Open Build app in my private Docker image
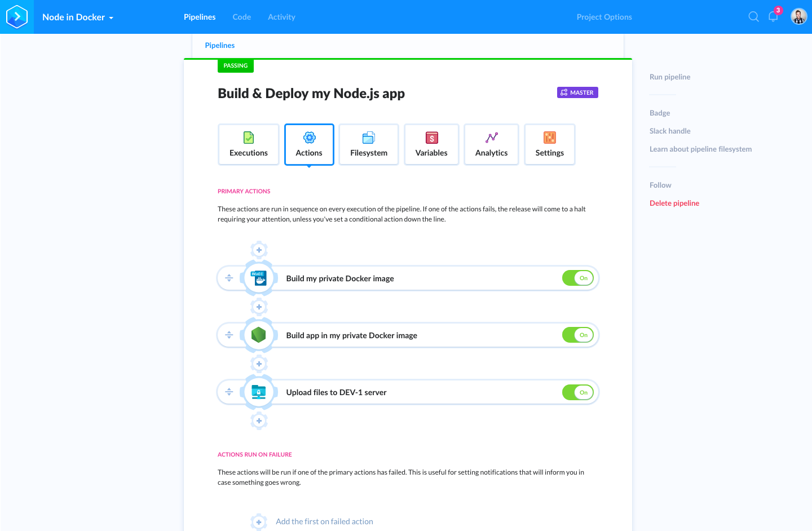Image resolution: width=812 pixels, height=531 pixels. tap(352, 335)
